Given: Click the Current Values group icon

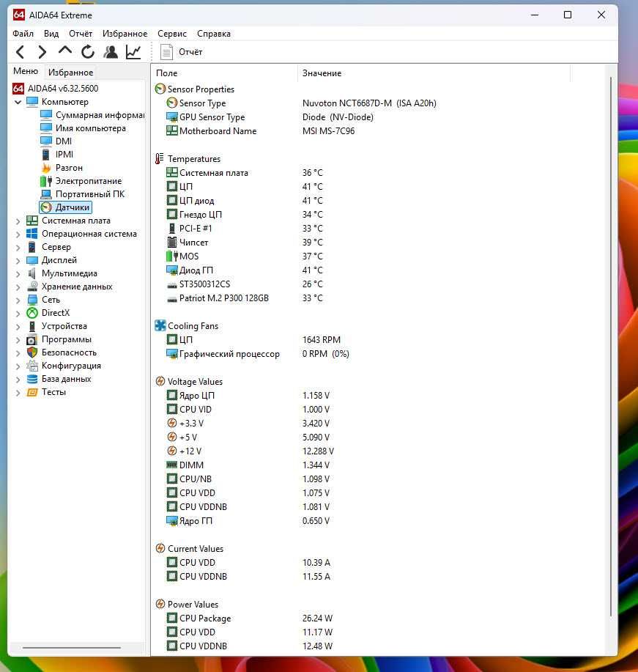Looking at the screenshot, I should [x=160, y=549].
